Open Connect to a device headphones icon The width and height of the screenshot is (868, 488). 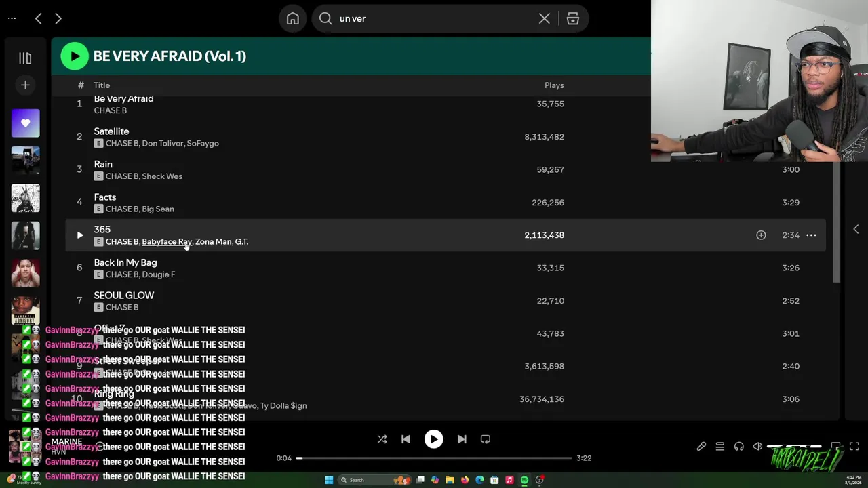click(738, 447)
